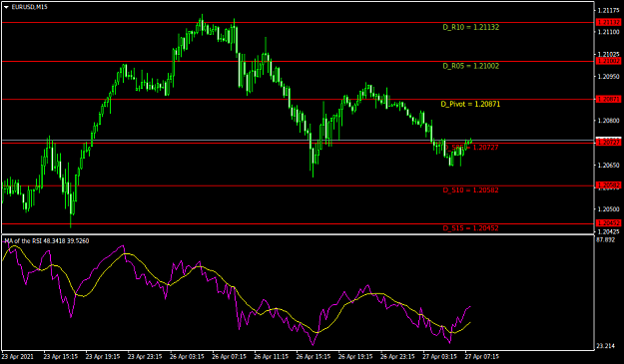Click the MA of the RSI indicator label
This screenshot has height=364, width=624.
pos(47,240)
